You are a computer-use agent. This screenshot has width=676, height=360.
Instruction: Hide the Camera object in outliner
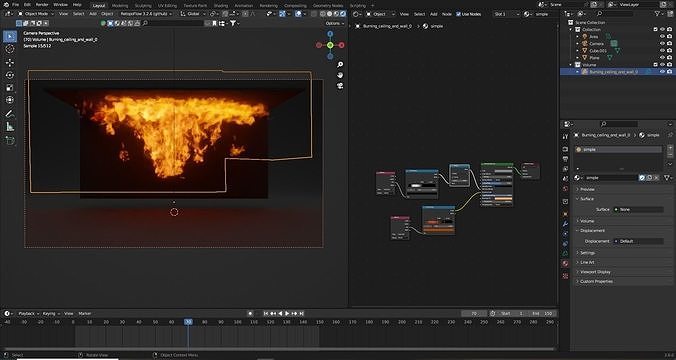click(662, 44)
